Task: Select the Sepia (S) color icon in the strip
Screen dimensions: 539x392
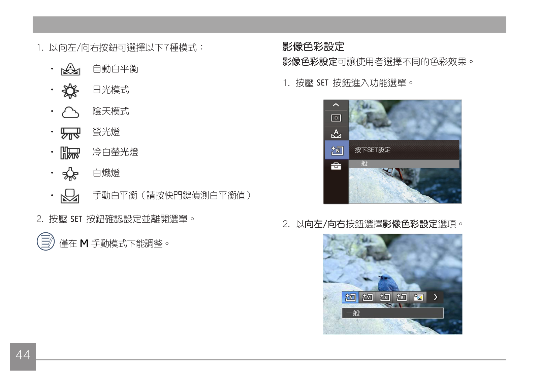Action: pos(384,297)
